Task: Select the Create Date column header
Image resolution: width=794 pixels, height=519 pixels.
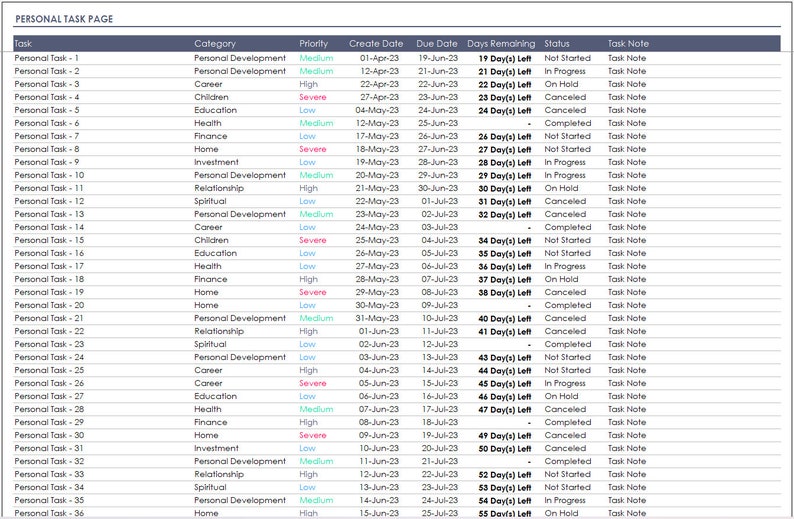Action: coord(376,44)
